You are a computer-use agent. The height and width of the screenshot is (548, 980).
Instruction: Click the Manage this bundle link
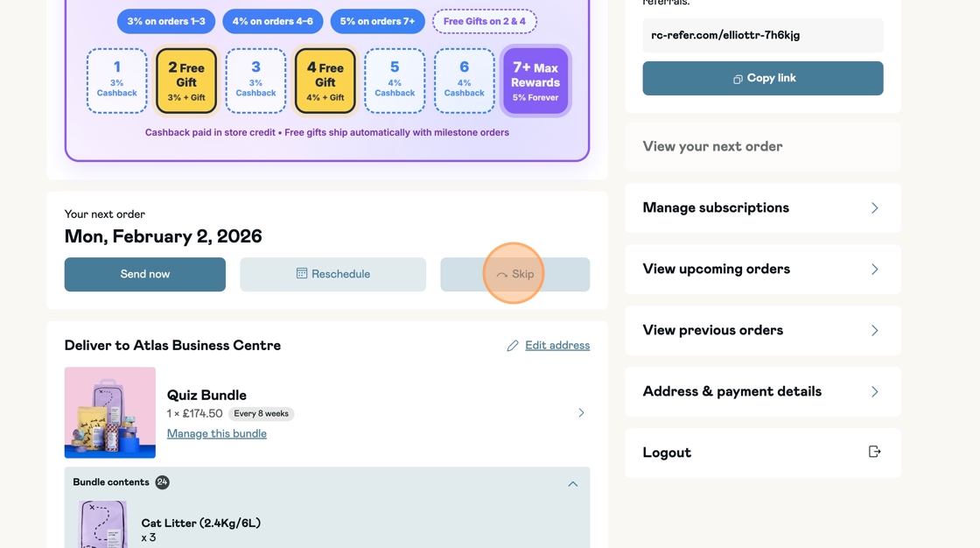[217, 433]
